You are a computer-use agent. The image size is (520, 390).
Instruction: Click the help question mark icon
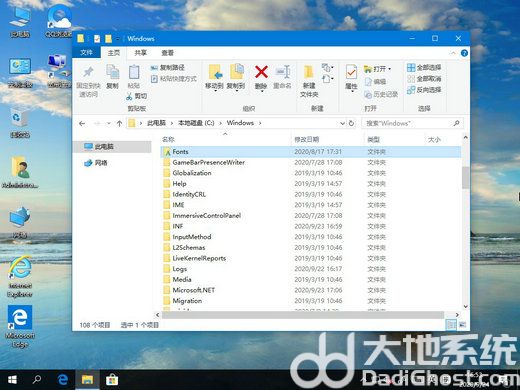coord(464,53)
